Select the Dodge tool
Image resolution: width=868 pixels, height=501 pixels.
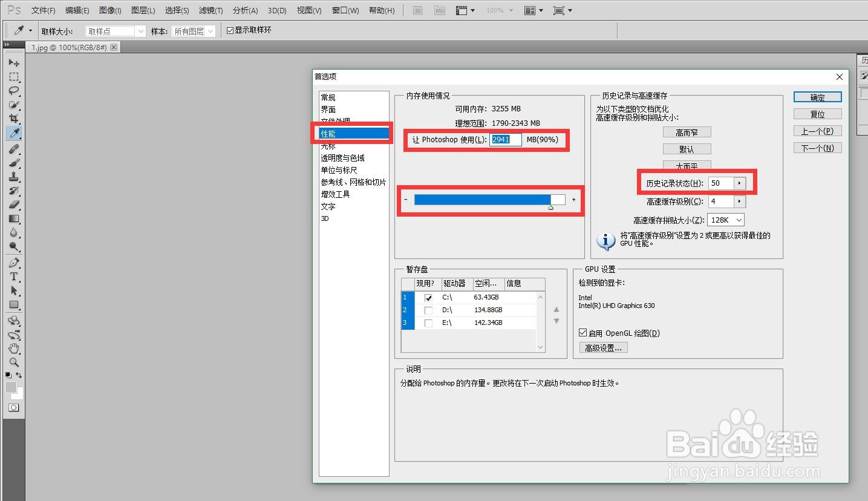pos(13,246)
